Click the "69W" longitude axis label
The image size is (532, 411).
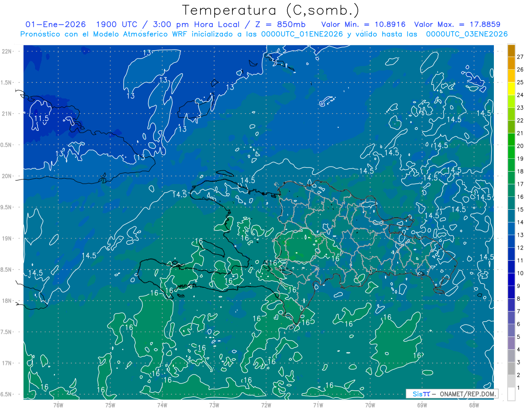[422, 405]
